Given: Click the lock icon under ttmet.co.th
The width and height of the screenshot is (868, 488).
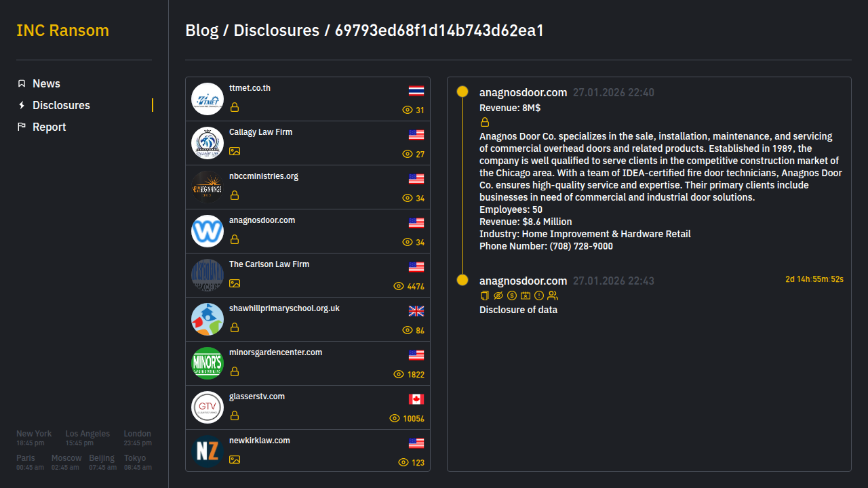Looking at the screenshot, I should coord(235,107).
